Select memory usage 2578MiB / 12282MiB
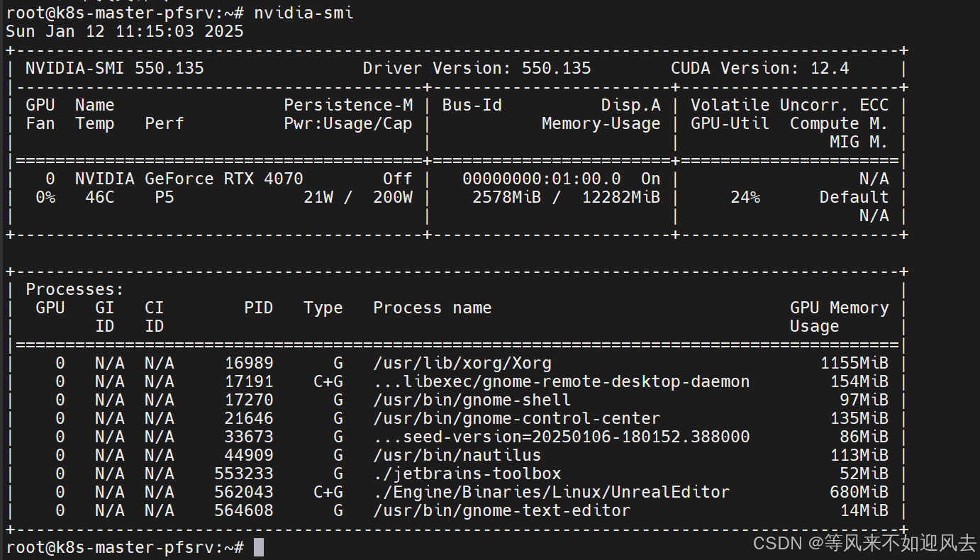This screenshot has width=980, height=560. click(x=567, y=197)
